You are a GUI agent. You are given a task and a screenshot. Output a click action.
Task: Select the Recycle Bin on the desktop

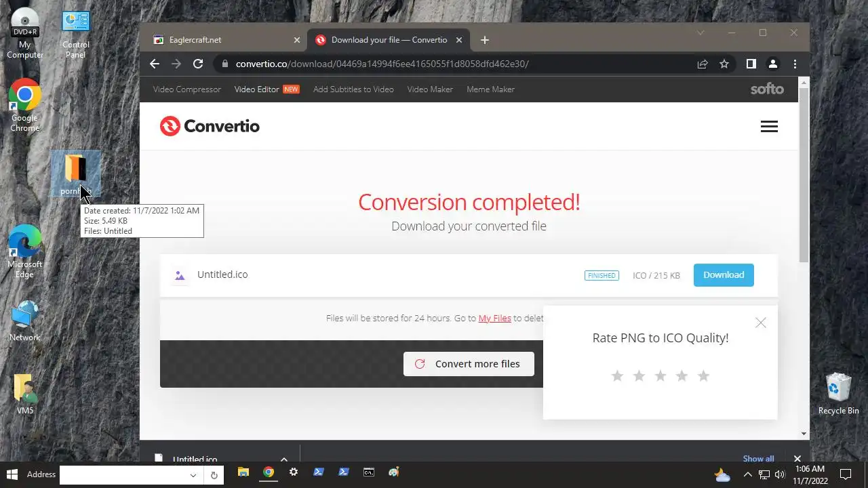[x=838, y=394]
